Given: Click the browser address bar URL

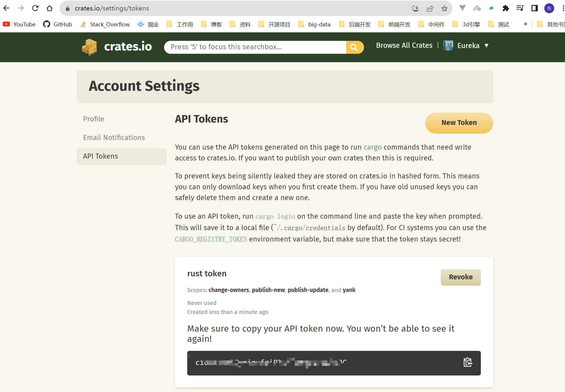Looking at the screenshot, I should coord(112,8).
